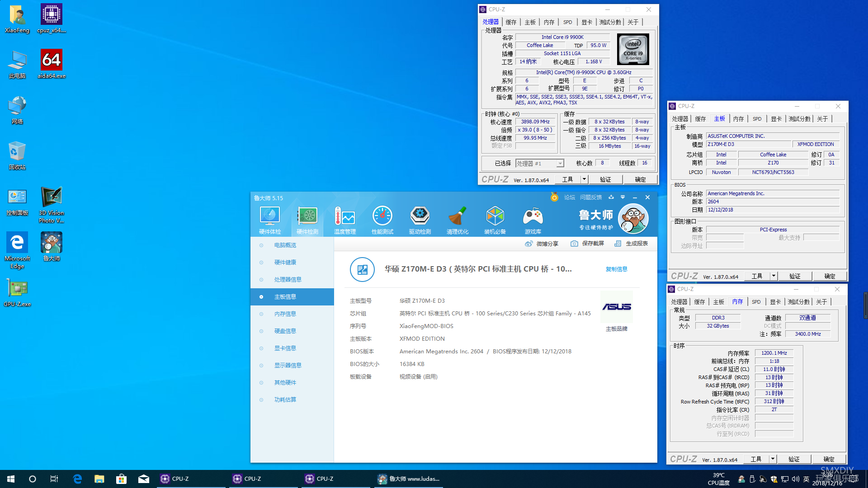
Task: Open Windows Start menu button
Action: click(x=11, y=479)
